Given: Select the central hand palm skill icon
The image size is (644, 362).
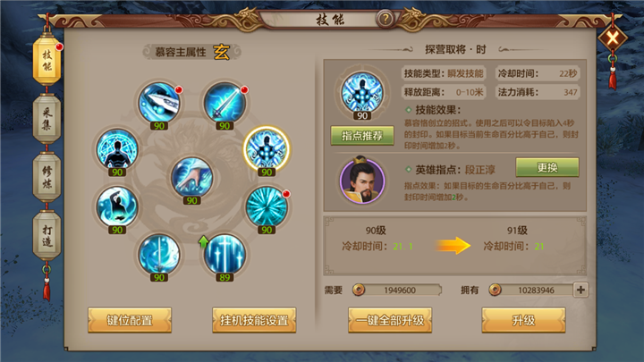Looking at the screenshot, I should click(x=191, y=177).
